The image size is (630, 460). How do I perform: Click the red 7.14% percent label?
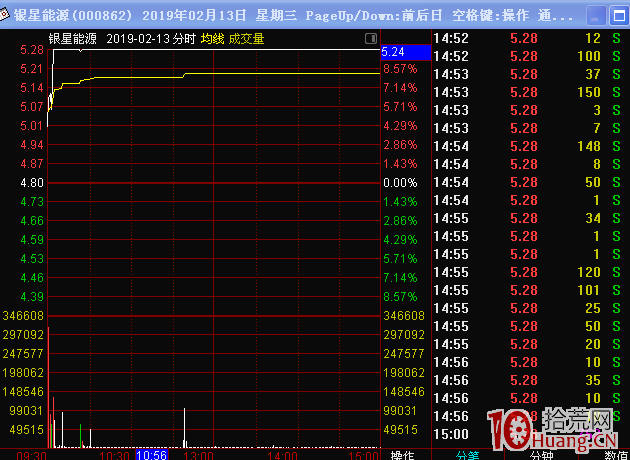(x=400, y=88)
